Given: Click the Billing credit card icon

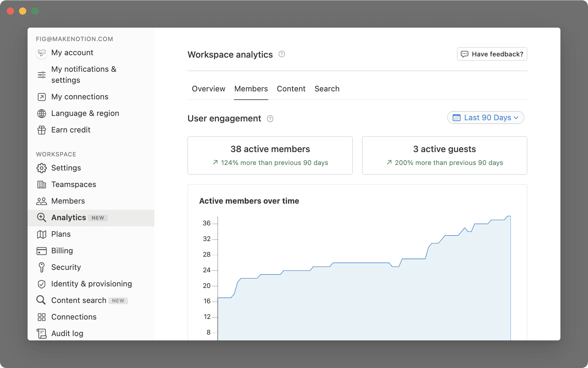Looking at the screenshot, I should (x=42, y=251).
